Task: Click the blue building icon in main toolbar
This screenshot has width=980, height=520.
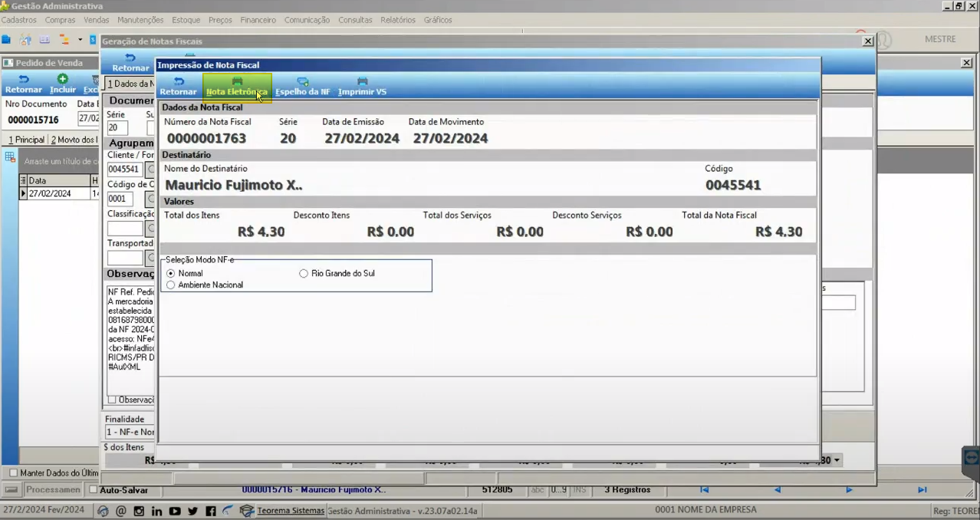Action: pyautogui.click(x=6, y=39)
